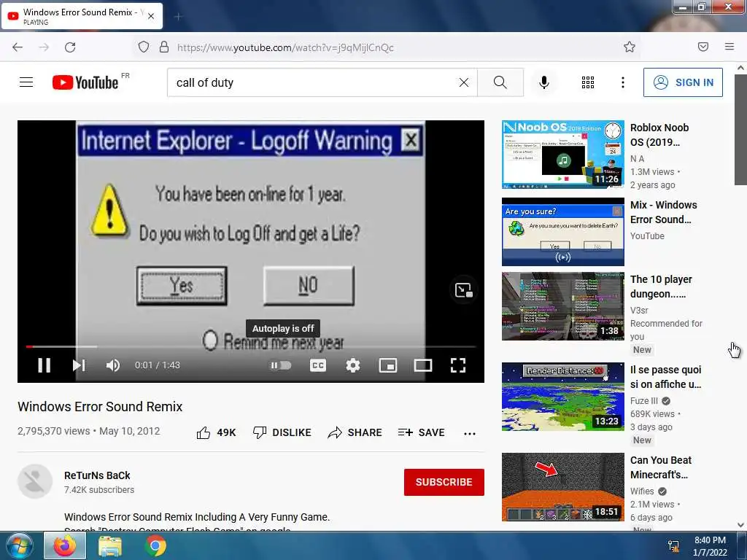Open The 10 player dungeon video title
The height and width of the screenshot is (560, 747).
[x=661, y=286]
